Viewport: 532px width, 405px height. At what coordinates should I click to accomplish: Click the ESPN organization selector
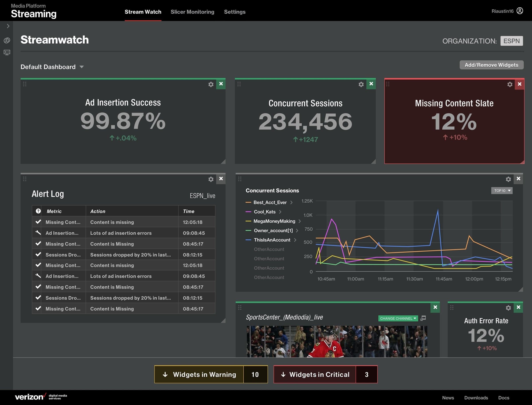[512, 41]
